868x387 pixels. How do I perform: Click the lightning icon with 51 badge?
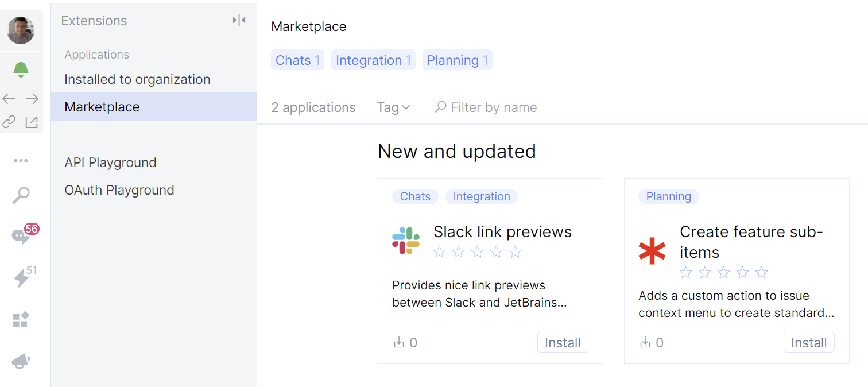[x=21, y=277]
